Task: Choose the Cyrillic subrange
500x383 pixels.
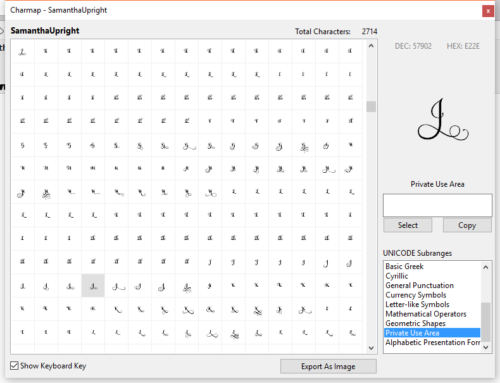Action: (x=432, y=276)
